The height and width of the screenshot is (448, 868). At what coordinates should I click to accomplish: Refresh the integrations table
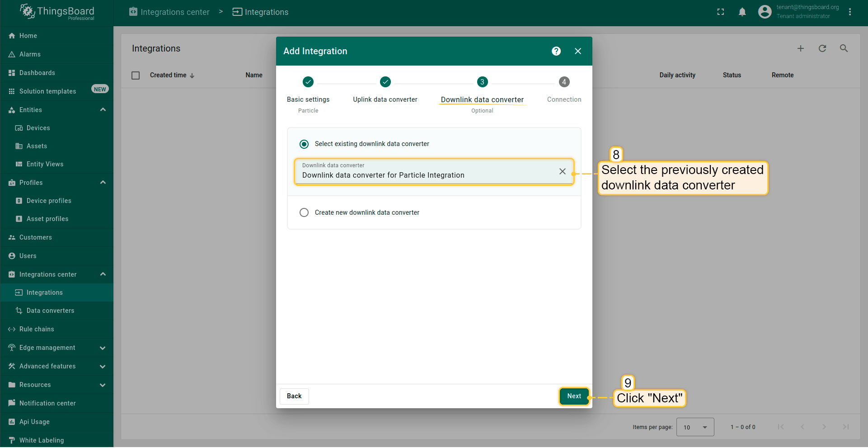coord(822,48)
